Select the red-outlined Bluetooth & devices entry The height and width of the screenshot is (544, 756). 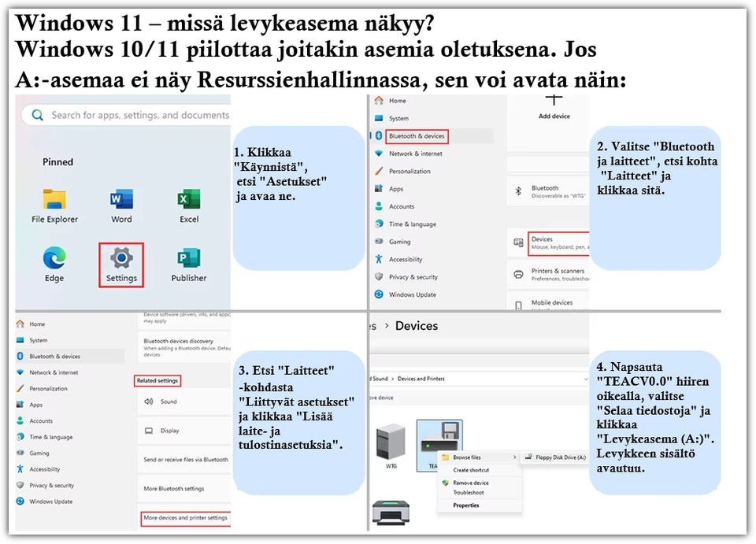(417, 136)
